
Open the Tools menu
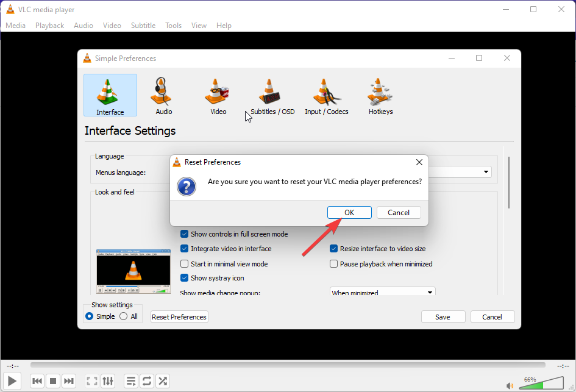coord(173,26)
